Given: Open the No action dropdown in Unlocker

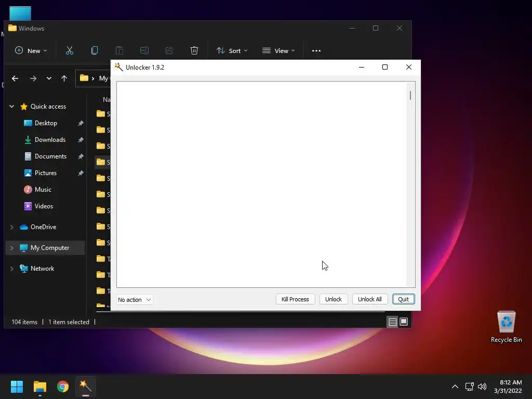Looking at the screenshot, I should click(x=135, y=300).
